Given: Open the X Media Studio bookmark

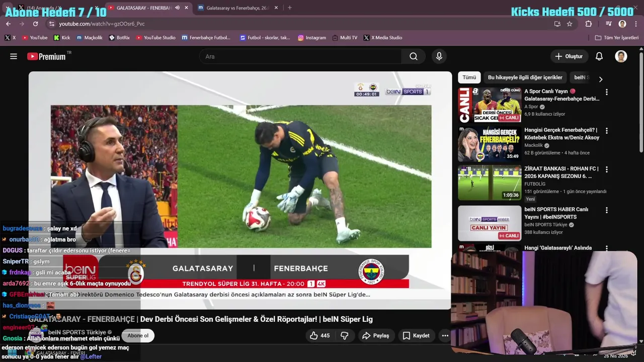Looking at the screenshot, I should coord(383,38).
